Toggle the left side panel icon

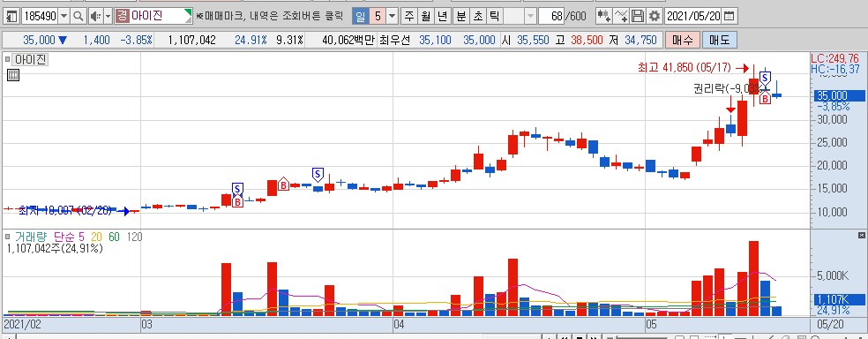tap(11, 16)
